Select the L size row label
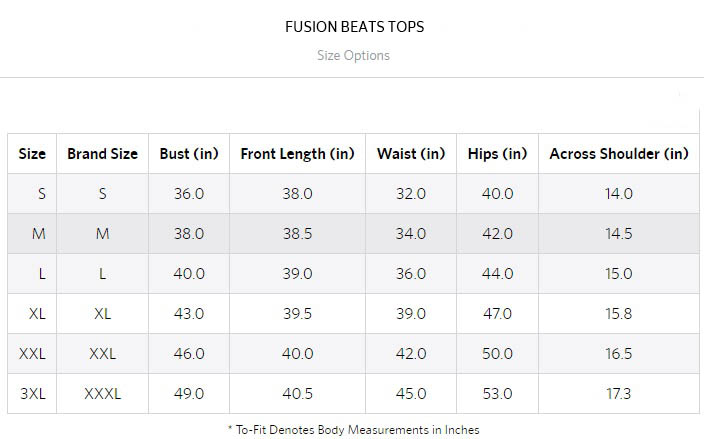 [x=42, y=273]
